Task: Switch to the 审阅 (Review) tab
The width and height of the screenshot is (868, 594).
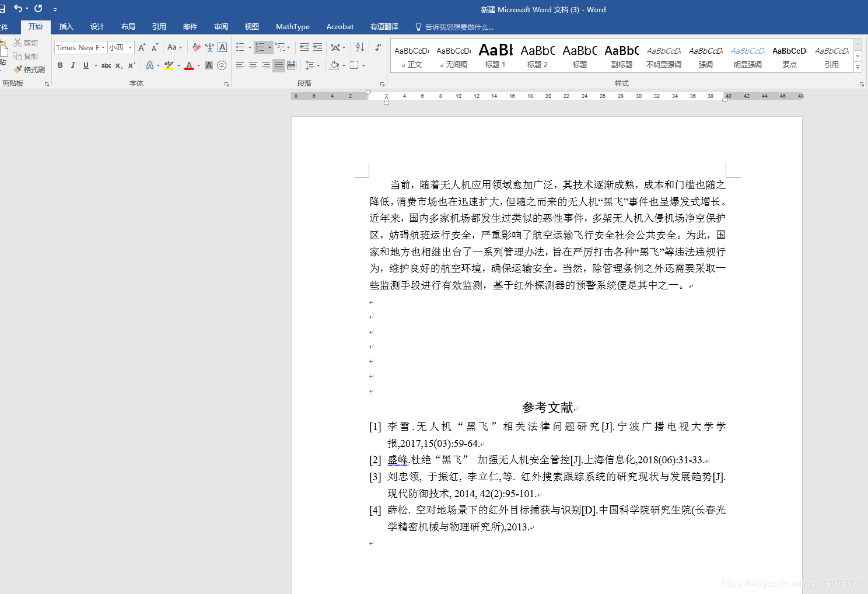Action: pyautogui.click(x=221, y=27)
